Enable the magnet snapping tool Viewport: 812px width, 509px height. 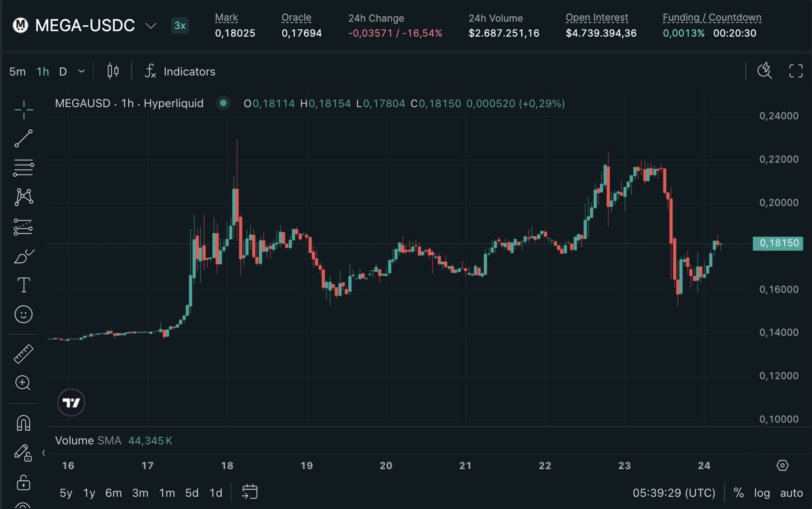coord(23,423)
